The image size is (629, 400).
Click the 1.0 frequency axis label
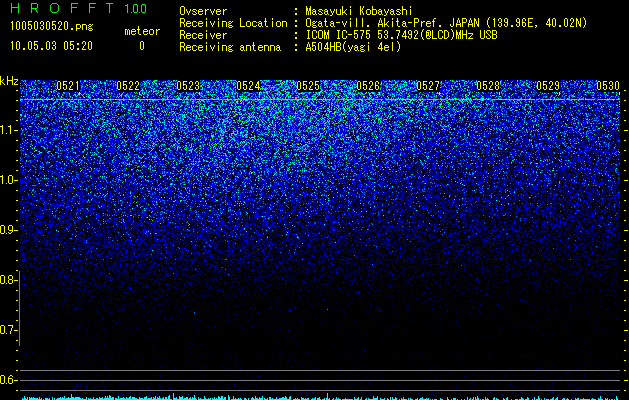click(7, 180)
